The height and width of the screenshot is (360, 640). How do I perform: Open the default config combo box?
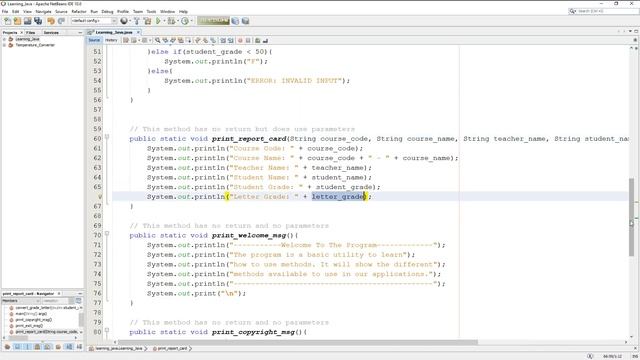[94, 21]
